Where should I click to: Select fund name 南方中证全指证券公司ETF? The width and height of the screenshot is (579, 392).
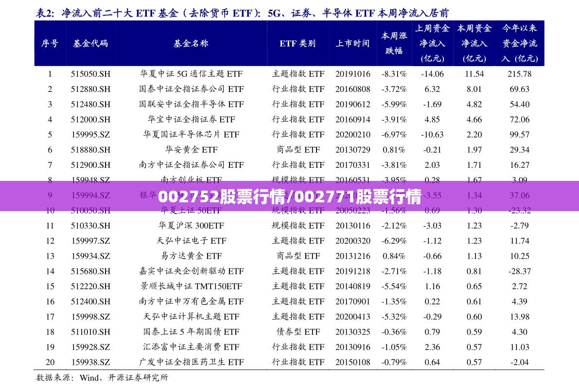pos(191,165)
